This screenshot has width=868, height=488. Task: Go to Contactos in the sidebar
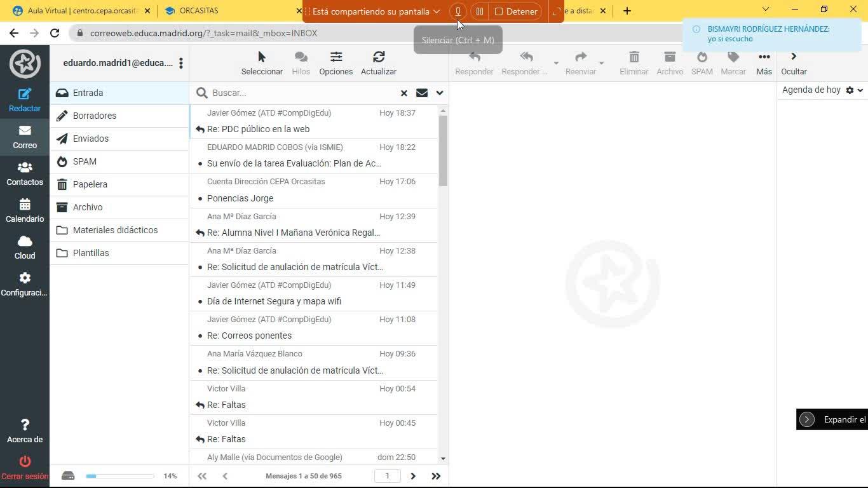point(25,173)
